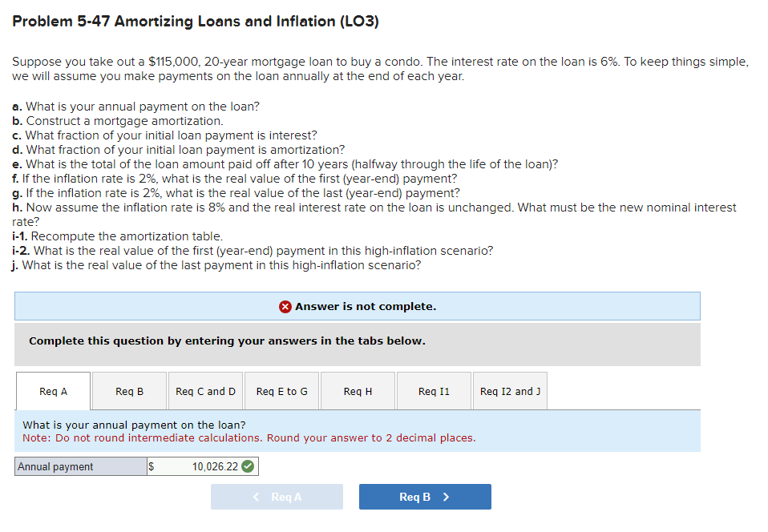Open the Req C and D tab
This screenshot has height=532, width=768.
click(205, 390)
